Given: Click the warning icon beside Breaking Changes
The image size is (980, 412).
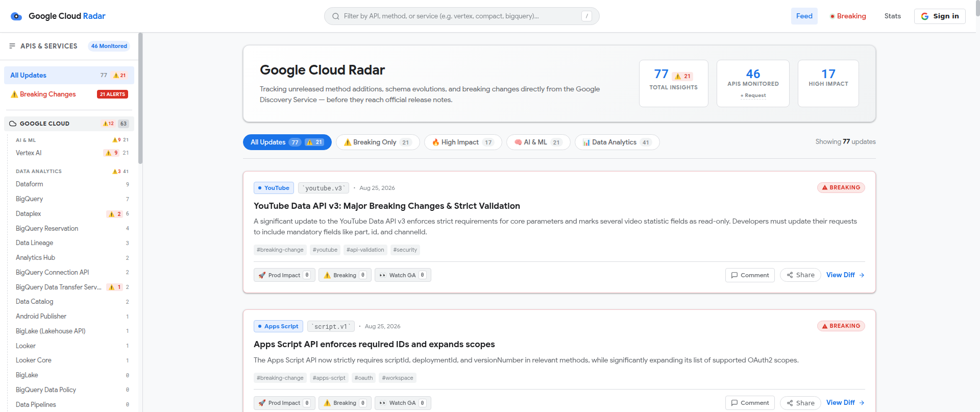Looking at the screenshot, I should coord(14,94).
